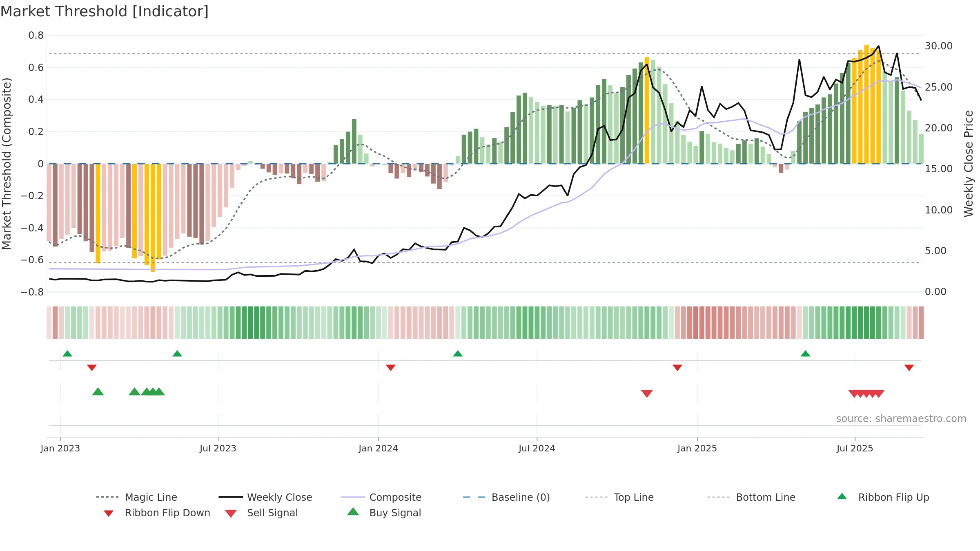Click the 30.00 price axis tick label
Image resolution: width=980 pixels, height=551 pixels.
point(939,46)
